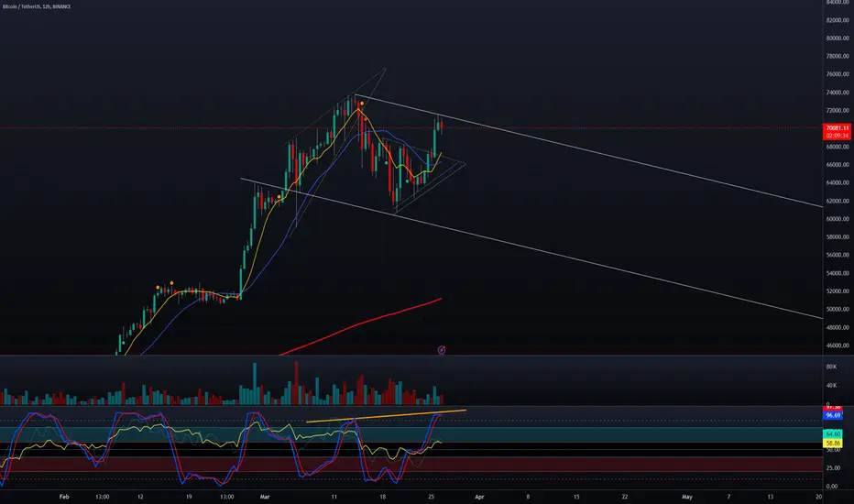The width and height of the screenshot is (854, 504).
Task: Click the 56000.00 price axis label
Action: coord(838,255)
